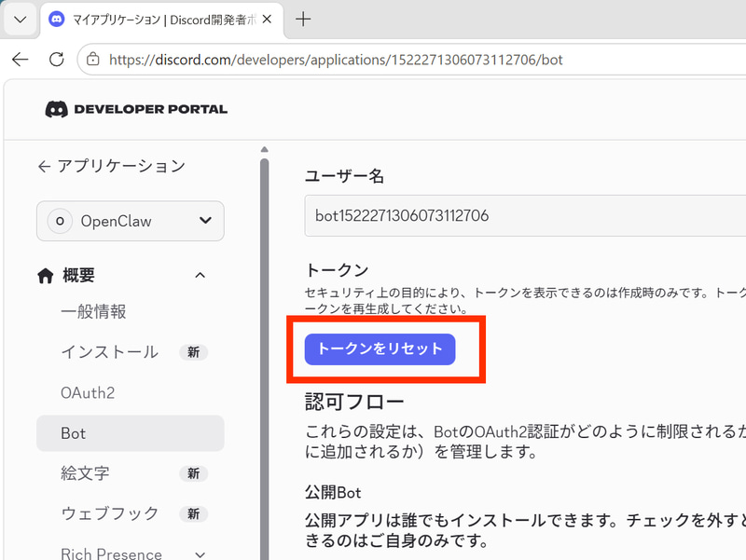Screen dimensions: 746x560
Task: Open the OpenClaw application dropdown
Action: (131, 221)
